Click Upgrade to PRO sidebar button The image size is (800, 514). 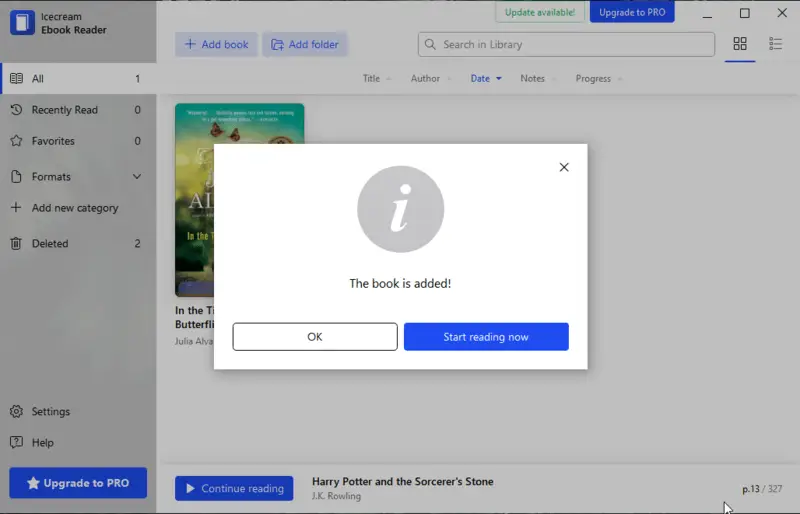[78, 483]
